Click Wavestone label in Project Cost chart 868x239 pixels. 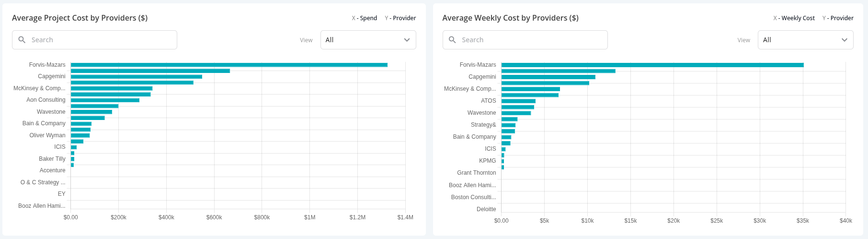[x=51, y=112]
